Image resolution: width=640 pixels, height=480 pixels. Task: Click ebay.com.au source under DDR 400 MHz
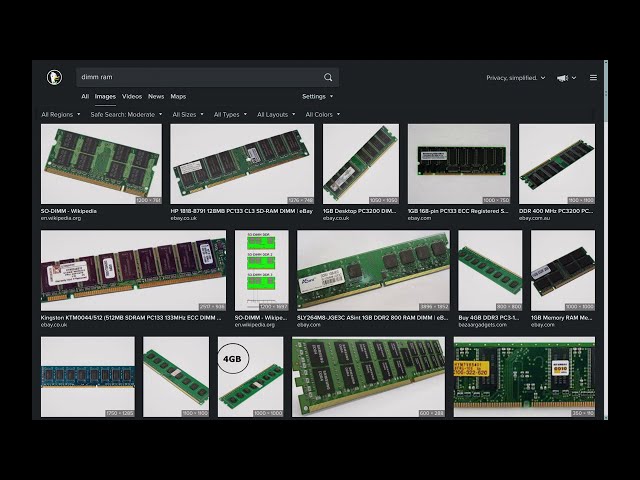coord(534,218)
